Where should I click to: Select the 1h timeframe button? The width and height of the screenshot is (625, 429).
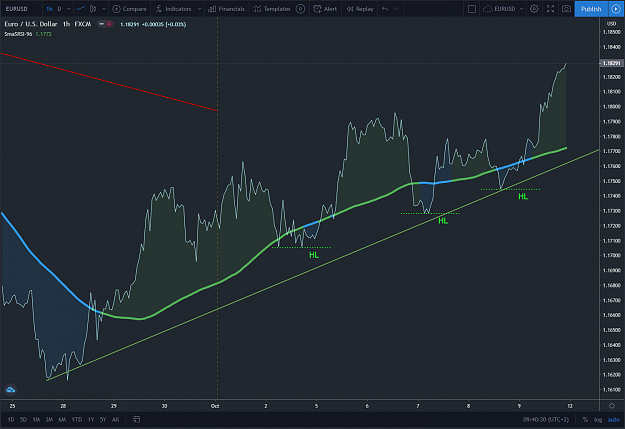[49, 8]
